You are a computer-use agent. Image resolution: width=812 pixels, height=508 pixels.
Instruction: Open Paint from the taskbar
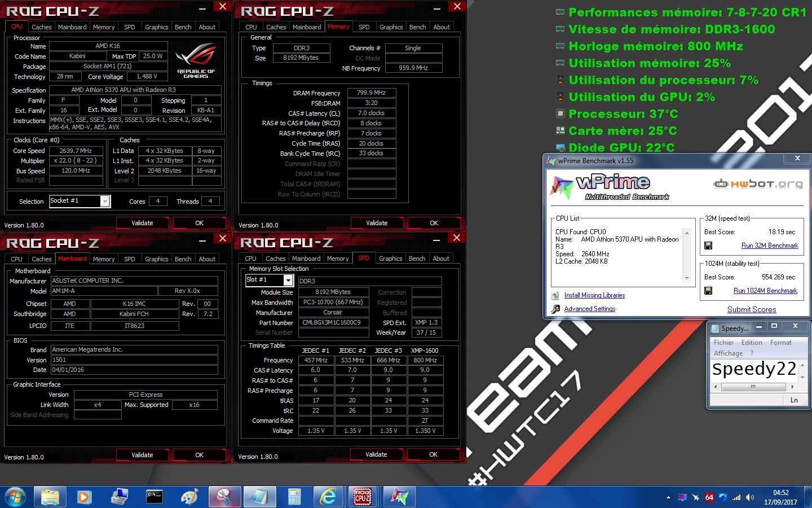pyautogui.click(x=189, y=497)
